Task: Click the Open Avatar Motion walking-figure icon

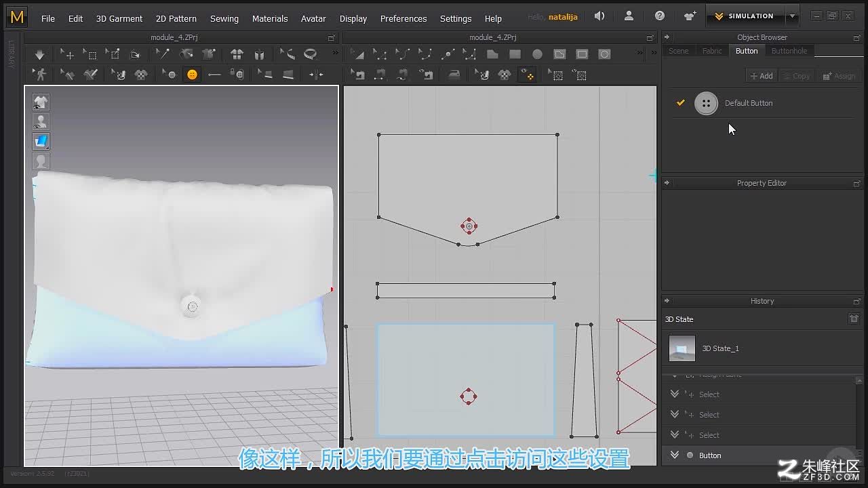Action: click(x=41, y=75)
